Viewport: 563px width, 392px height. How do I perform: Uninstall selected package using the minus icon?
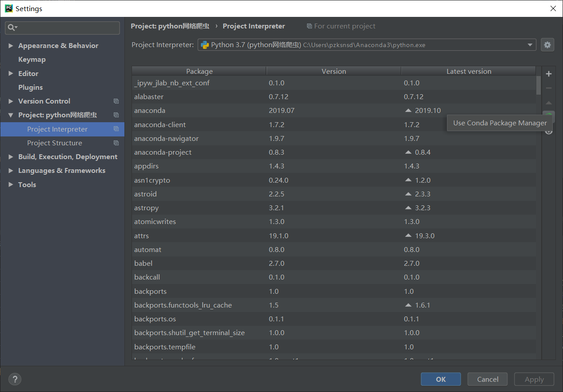point(548,88)
